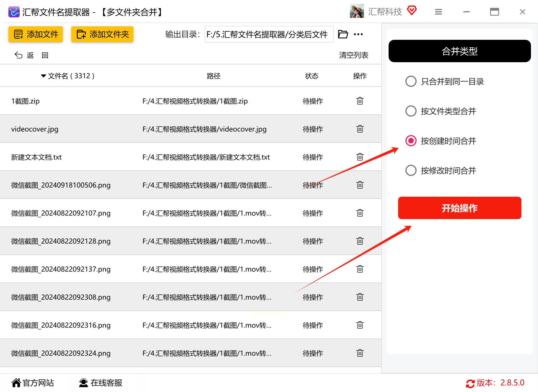This screenshot has height=392, width=538.
Task: Clear the list with 清空列表
Action: click(x=354, y=55)
